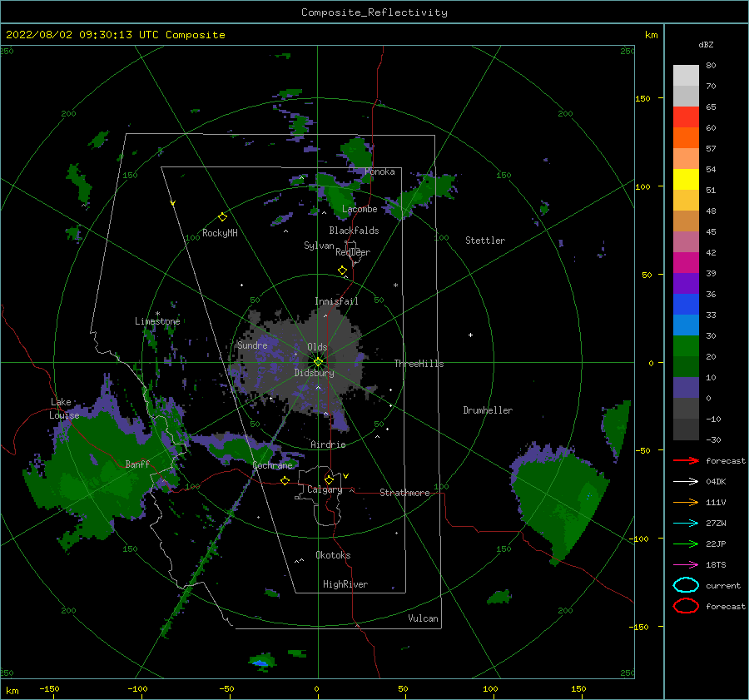Click the red forecast arrow in legend

click(686, 460)
